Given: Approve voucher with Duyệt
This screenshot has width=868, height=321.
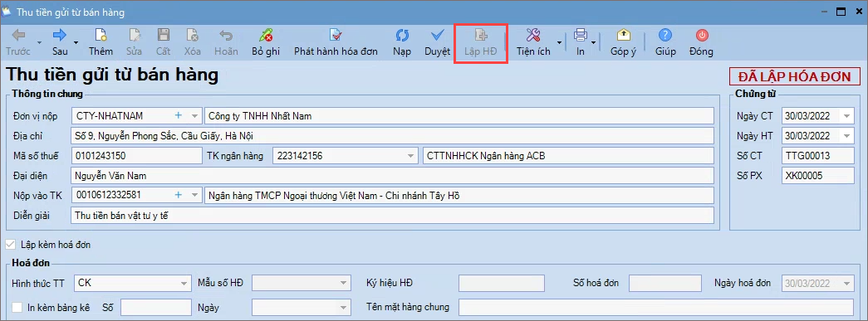Looking at the screenshot, I should (x=437, y=42).
